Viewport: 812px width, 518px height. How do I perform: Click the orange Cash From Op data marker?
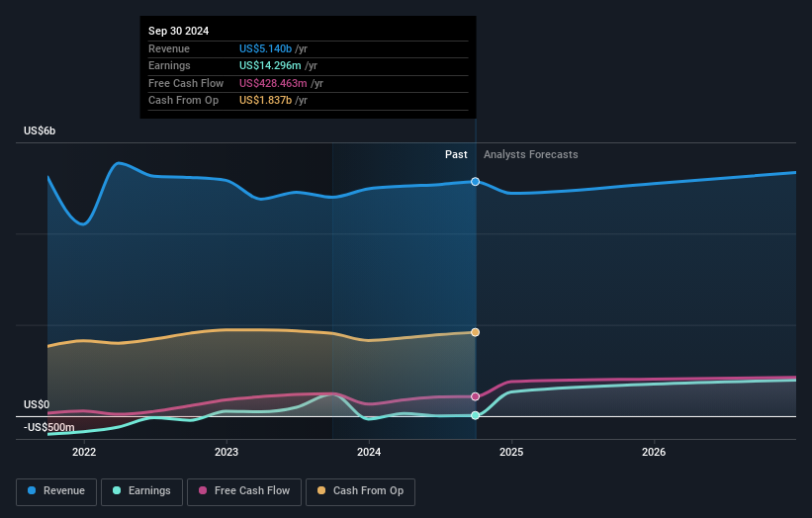tap(475, 332)
